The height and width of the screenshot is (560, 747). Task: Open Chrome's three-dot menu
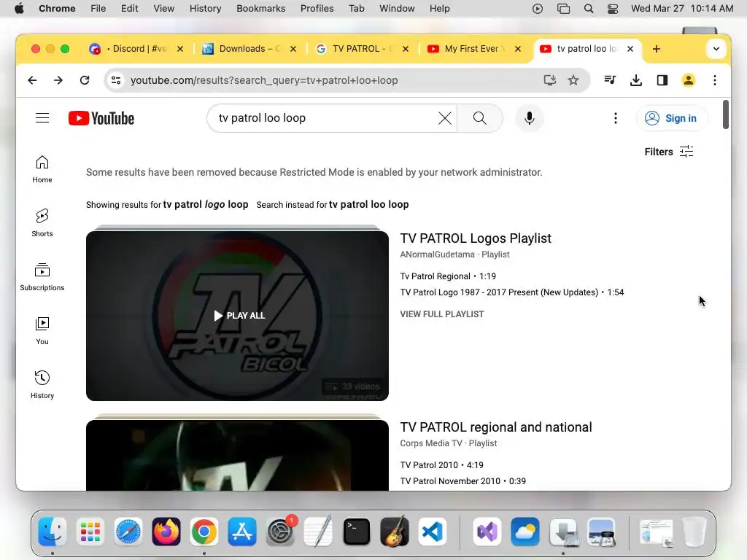point(715,80)
